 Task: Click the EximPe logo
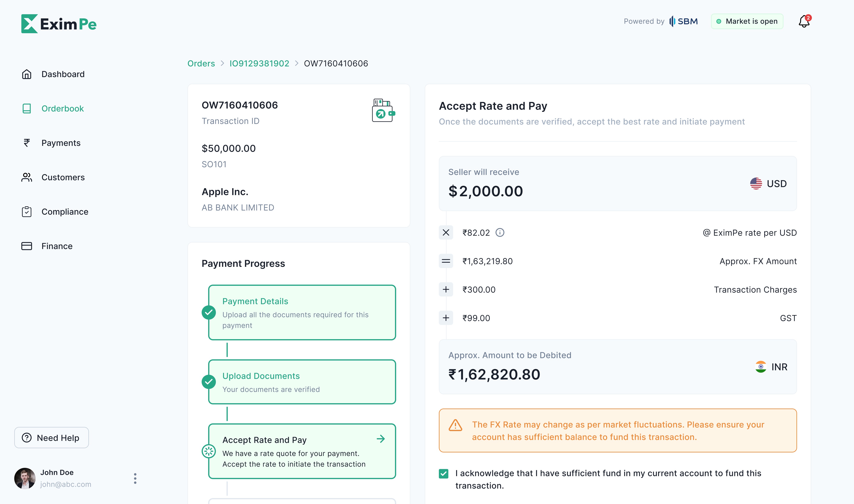[x=59, y=24]
